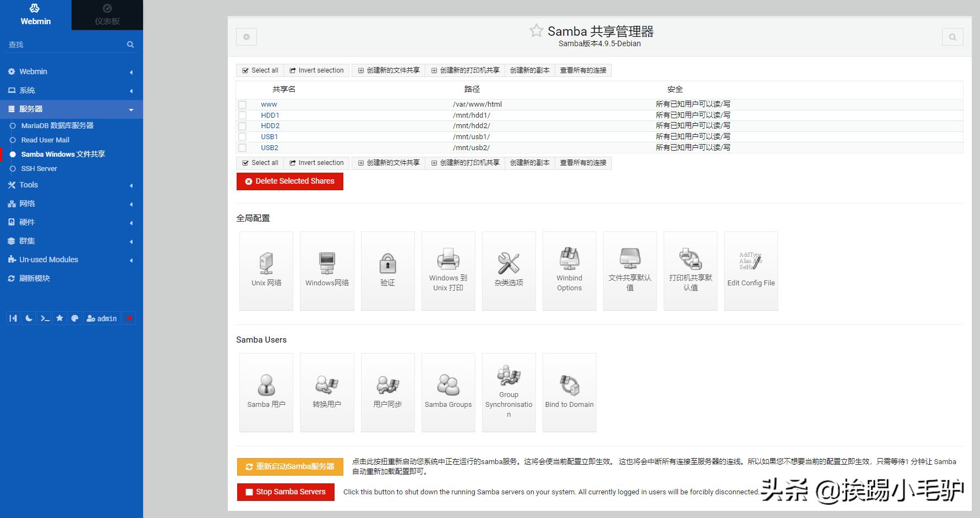
Task: Open SSH Server in sidebar
Action: (39, 168)
